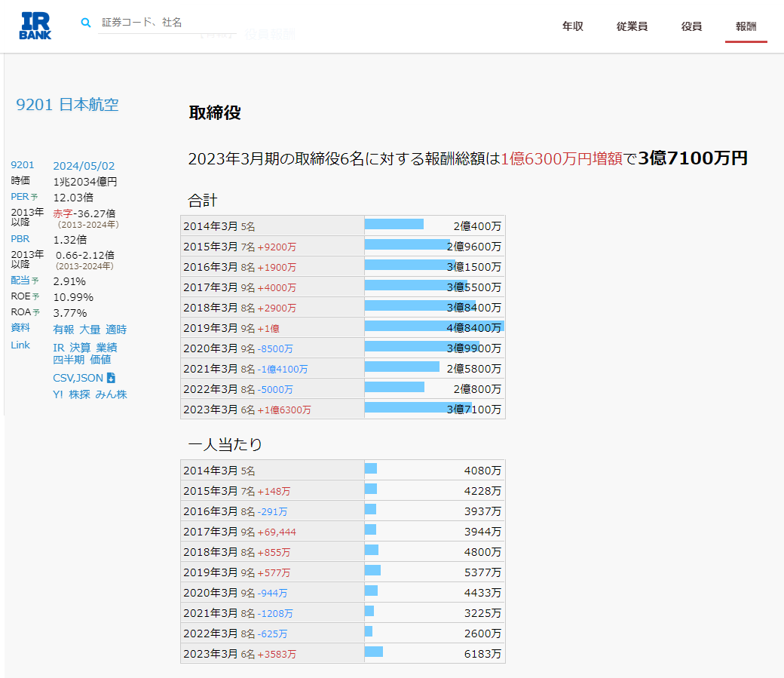Screen dimensions: 784x678
Task: Click the 2024/05/02 date link
Action: 84,166
